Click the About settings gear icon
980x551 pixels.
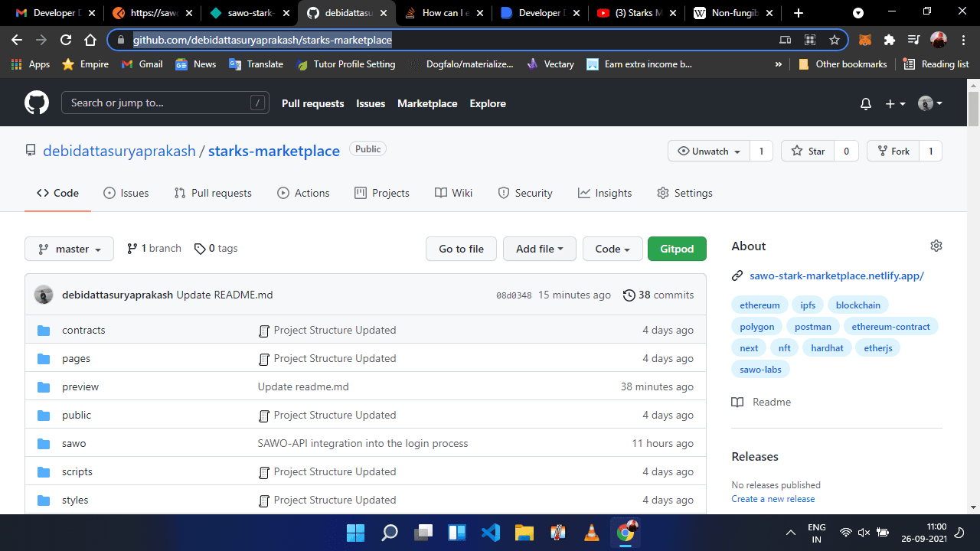tap(936, 246)
